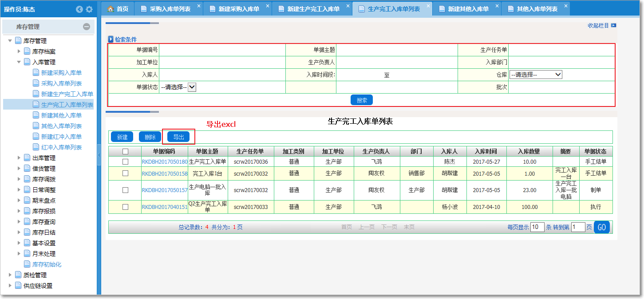
Task: Check the row for RKDBH2017050180
Action: (x=125, y=162)
